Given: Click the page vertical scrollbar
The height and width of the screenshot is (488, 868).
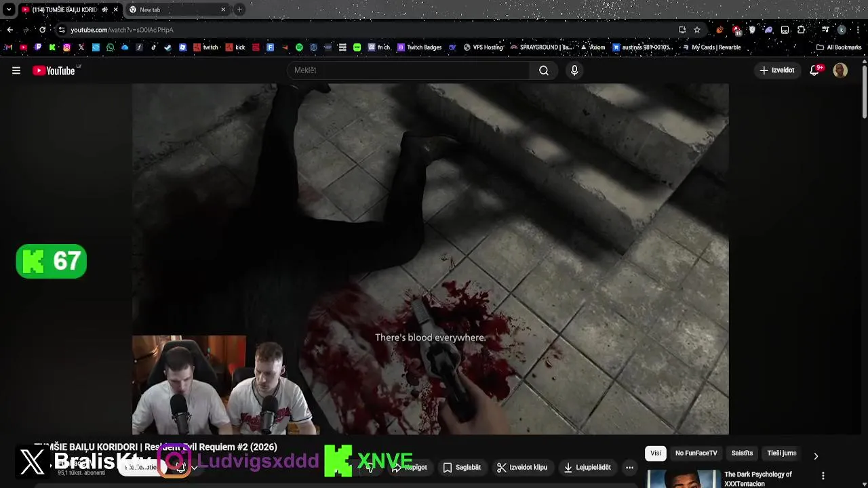Looking at the screenshot, I should pyautogui.click(x=864, y=91).
